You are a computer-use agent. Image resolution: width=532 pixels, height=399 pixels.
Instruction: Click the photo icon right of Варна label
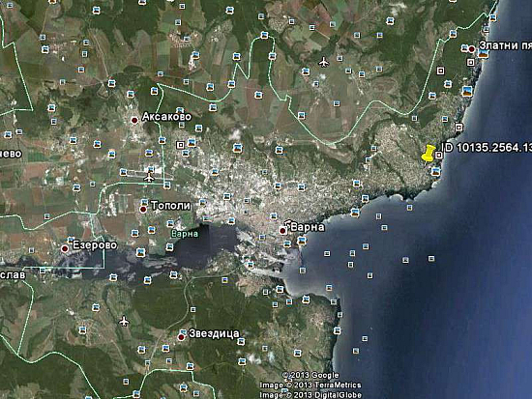pos(301,241)
